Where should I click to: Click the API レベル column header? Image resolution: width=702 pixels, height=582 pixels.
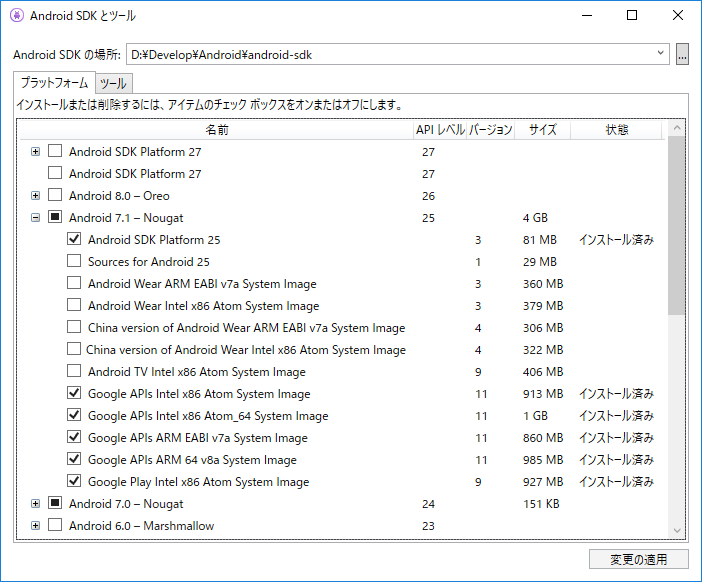[440, 130]
